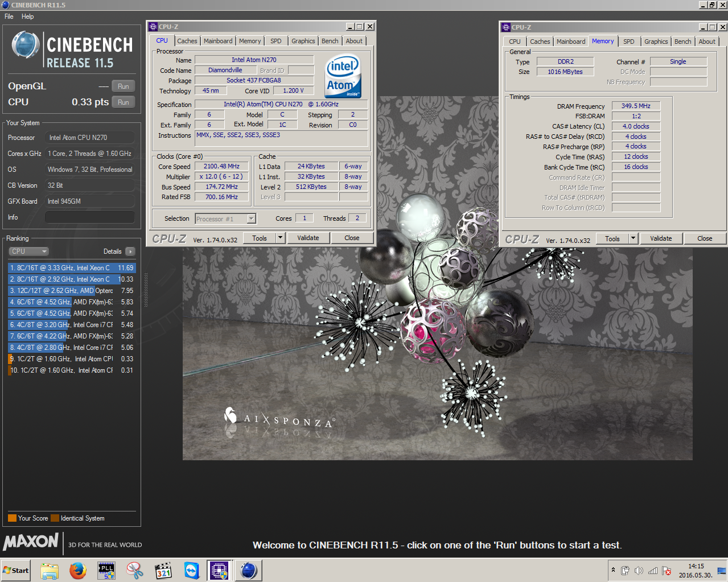Open Memory tab in left CPU-Z window
The image size is (728, 582).
250,41
